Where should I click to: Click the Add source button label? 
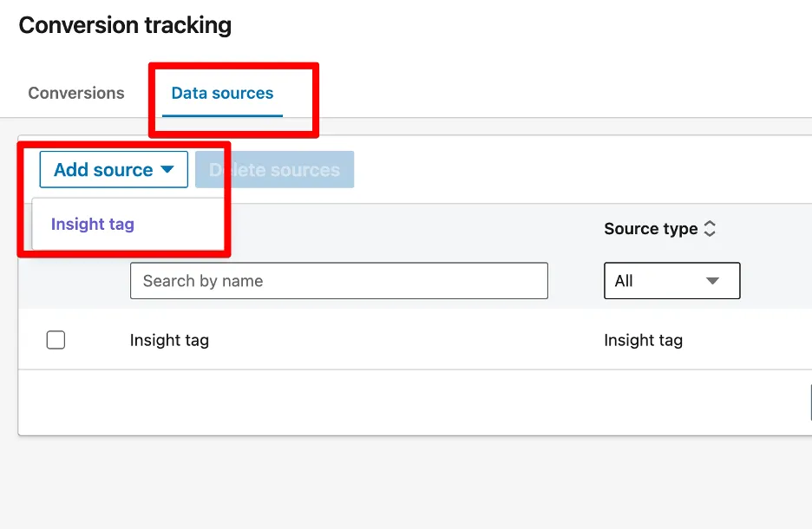[x=102, y=170]
